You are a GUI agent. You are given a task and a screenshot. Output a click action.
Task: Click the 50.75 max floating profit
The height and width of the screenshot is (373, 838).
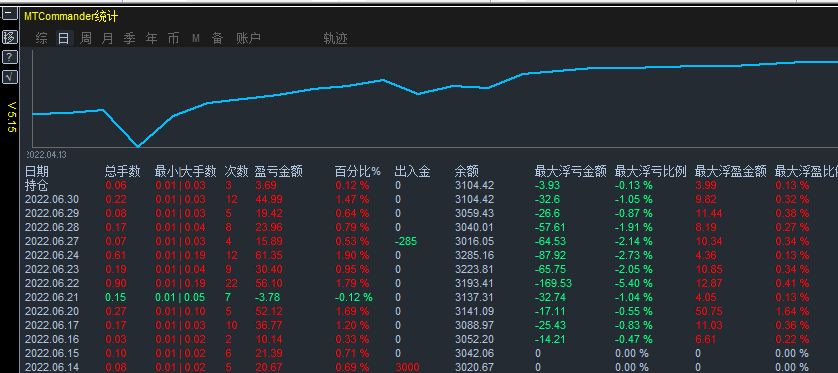tap(709, 311)
